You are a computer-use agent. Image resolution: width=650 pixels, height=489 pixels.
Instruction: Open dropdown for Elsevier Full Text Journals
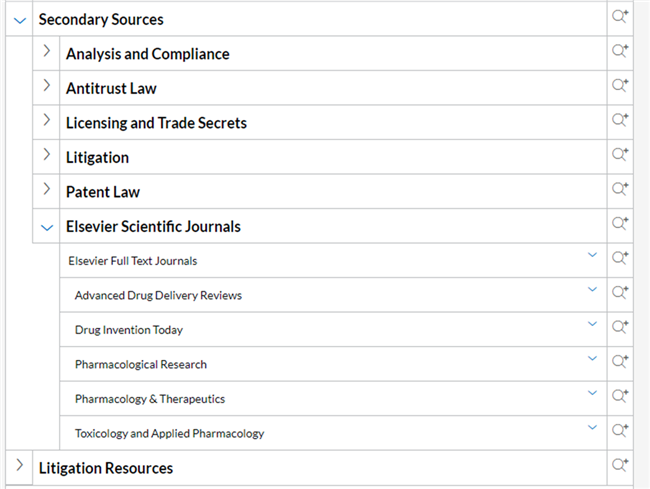(592, 255)
